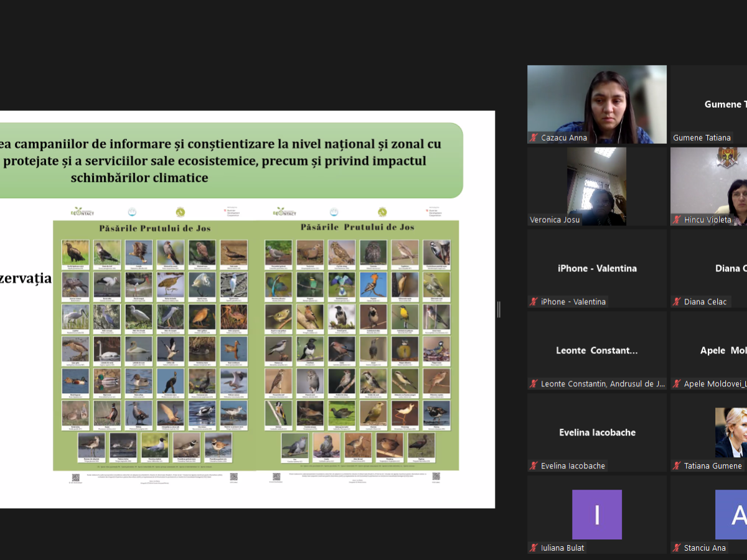Click the pheasant photo on the shared poster
This screenshot has height=560, width=747.
pyautogui.click(x=107, y=413)
